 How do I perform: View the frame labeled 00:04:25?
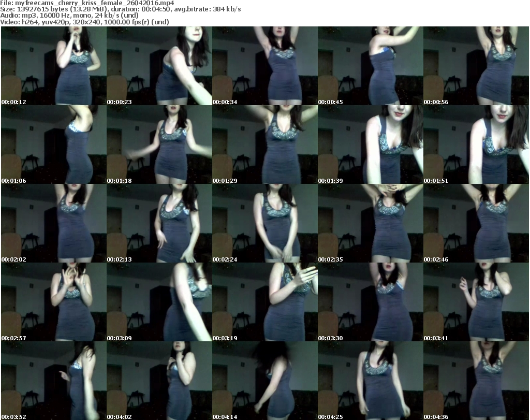[x=371, y=381]
